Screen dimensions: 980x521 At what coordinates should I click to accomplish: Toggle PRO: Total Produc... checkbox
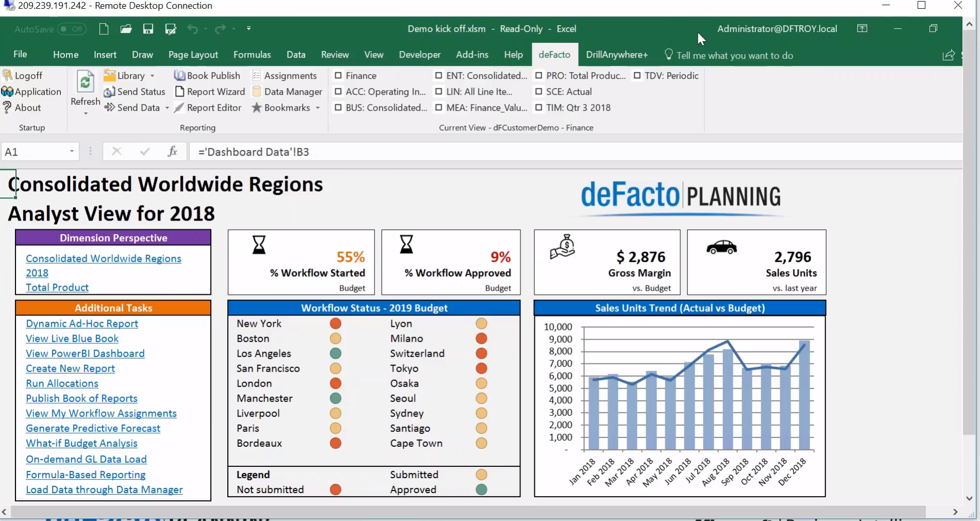(538, 75)
